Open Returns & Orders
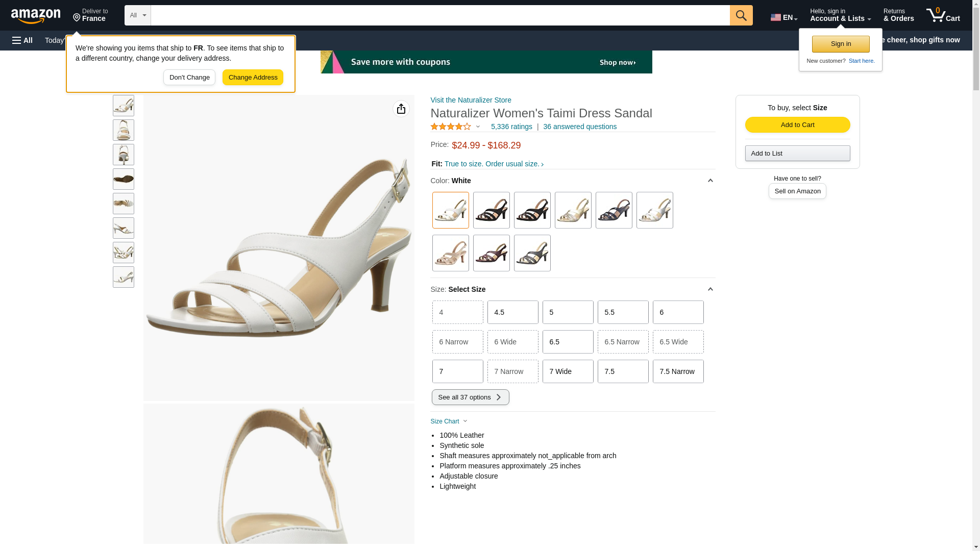Image resolution: width=980 pixels, height=551 pixels. [x=898, y=15]
